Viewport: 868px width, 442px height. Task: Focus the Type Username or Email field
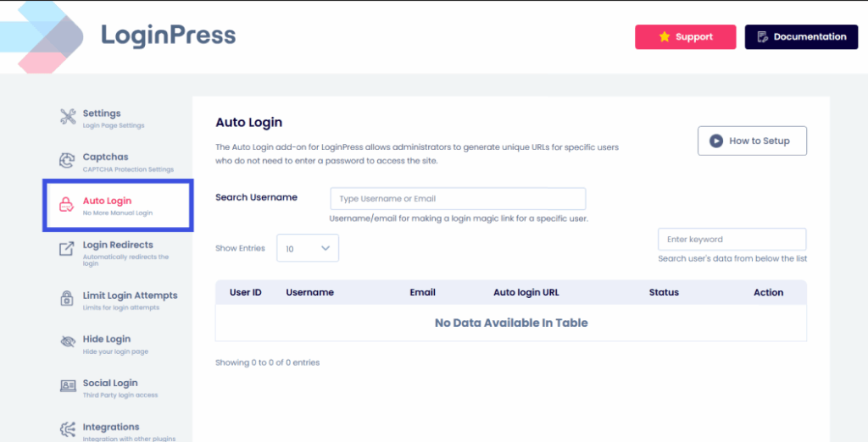pyautogui.click(x=458, y=199)
